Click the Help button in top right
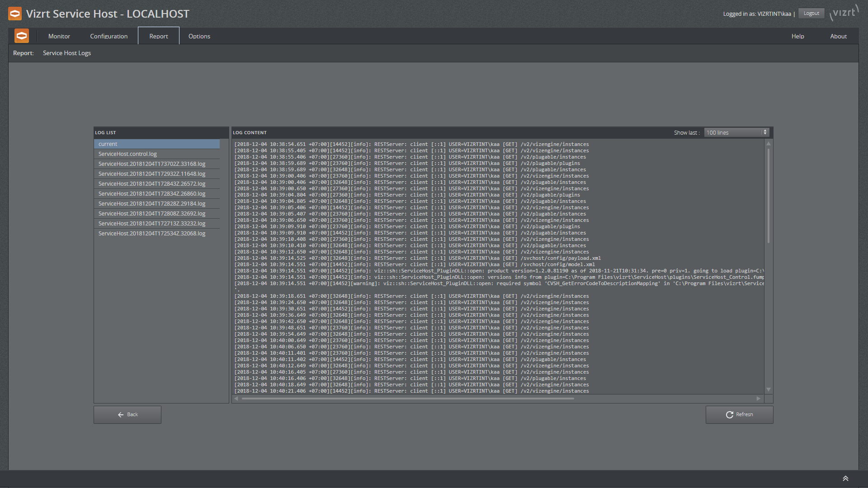This screenshot has height=488, width=868. tap(797, 36)
